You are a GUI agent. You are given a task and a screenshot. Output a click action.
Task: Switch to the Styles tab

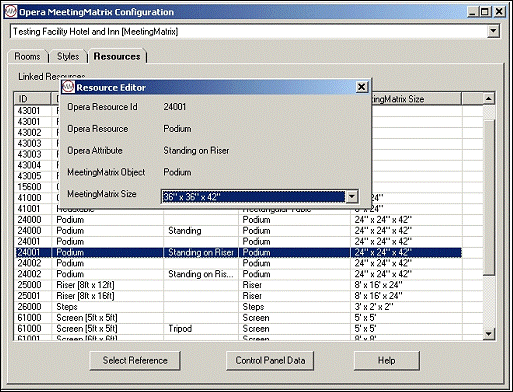tap(68, 57)
